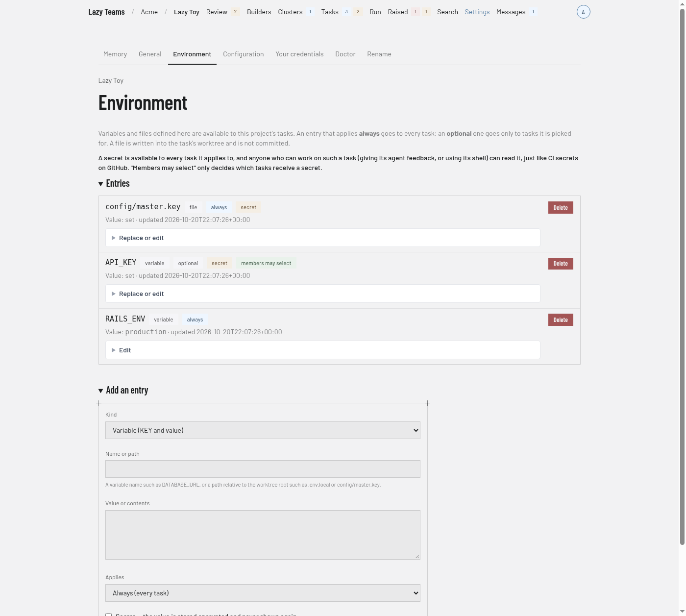686x616 pixels.
Task: Open Builders in top navigation
Action: tap(259, 12)
